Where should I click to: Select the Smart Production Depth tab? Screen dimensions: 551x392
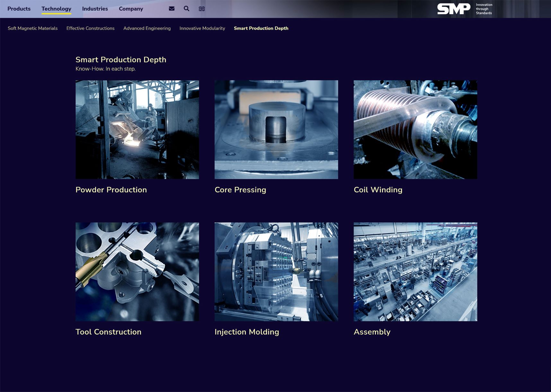(x=261, y=28)
